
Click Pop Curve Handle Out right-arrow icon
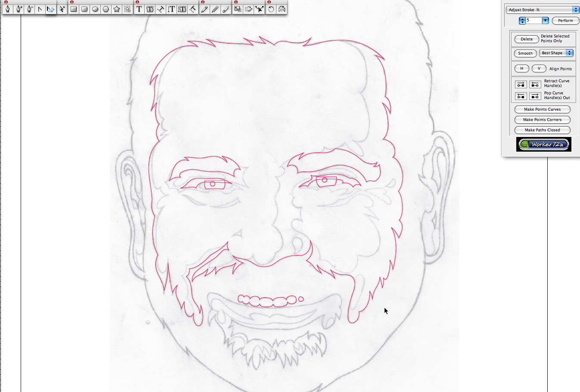pyautogui.click(x=535, y=96)
